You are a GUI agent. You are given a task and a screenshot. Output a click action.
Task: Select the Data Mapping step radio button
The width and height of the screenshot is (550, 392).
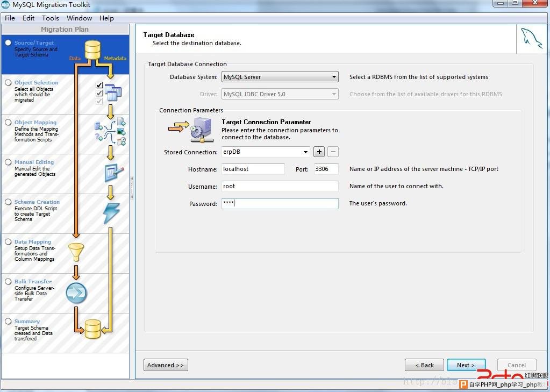(x=8, y=241)
